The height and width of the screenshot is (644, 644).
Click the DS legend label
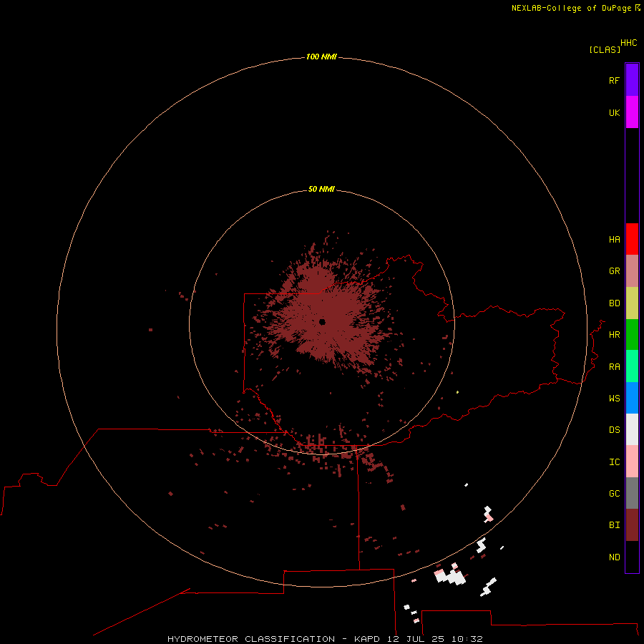pos(614,430)
